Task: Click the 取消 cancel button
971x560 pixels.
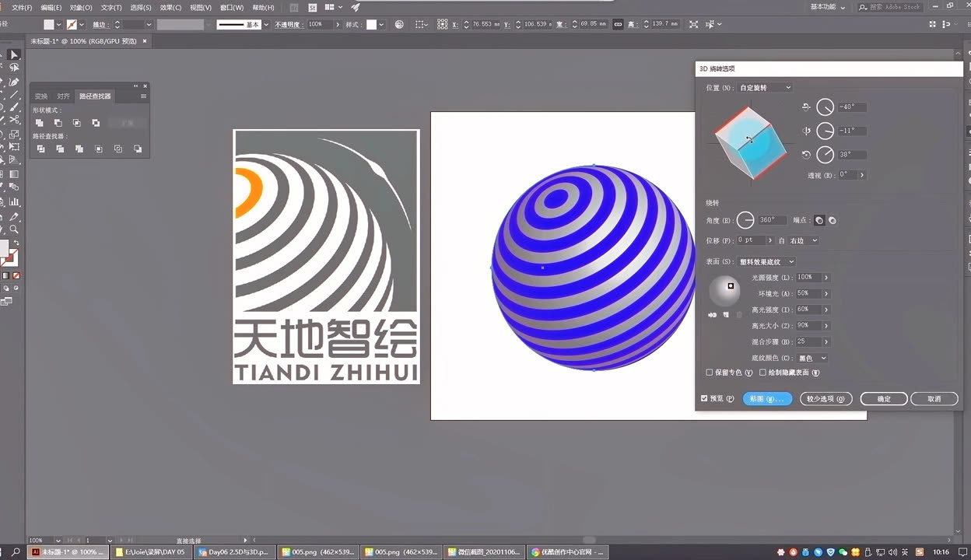Action: pos(934,399)
